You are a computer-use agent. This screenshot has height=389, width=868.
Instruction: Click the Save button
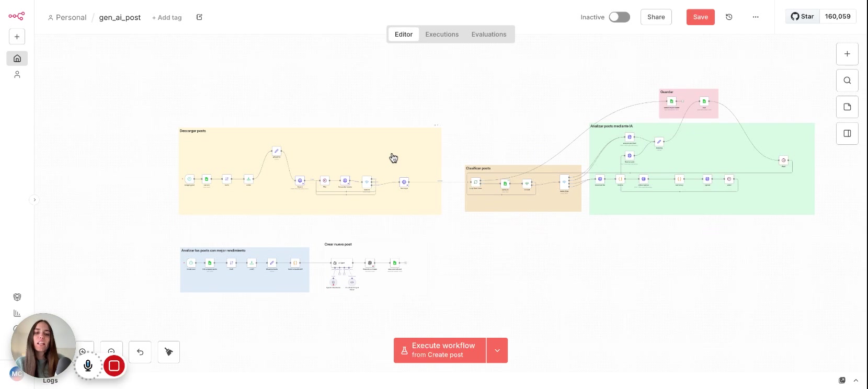pos(700,17)
